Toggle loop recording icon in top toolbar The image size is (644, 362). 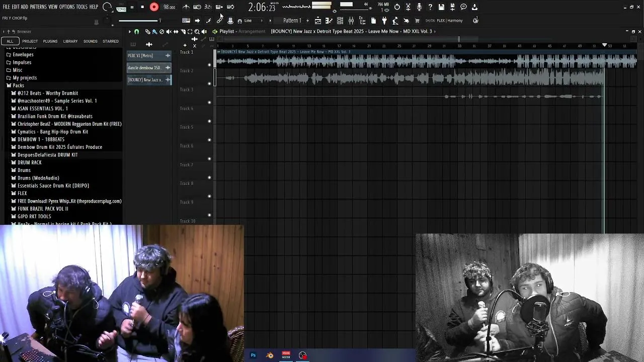point(230,7)
